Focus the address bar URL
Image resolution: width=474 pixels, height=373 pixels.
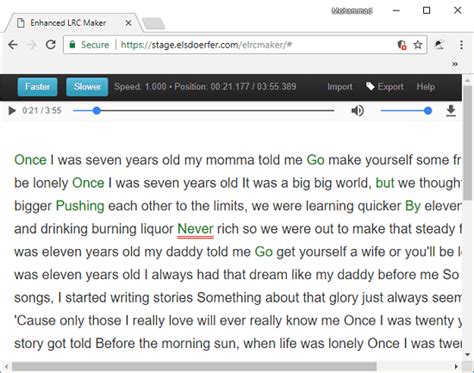[x=206, y=45]
